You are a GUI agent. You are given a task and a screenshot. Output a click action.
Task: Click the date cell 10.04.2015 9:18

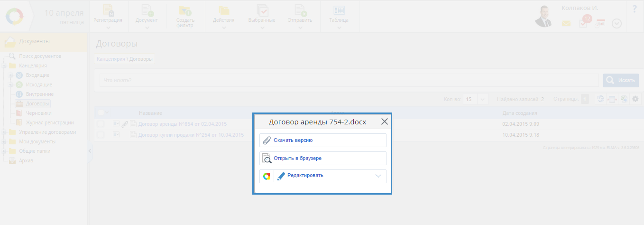521,135
